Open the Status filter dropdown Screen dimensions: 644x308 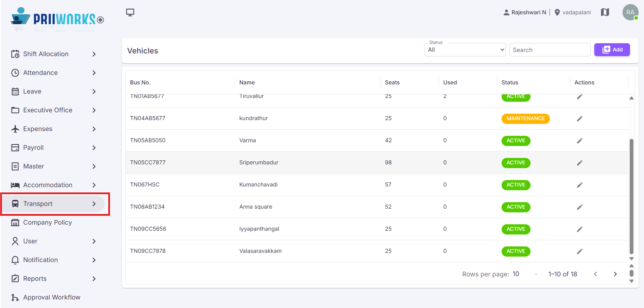click(x=465, y=50)
